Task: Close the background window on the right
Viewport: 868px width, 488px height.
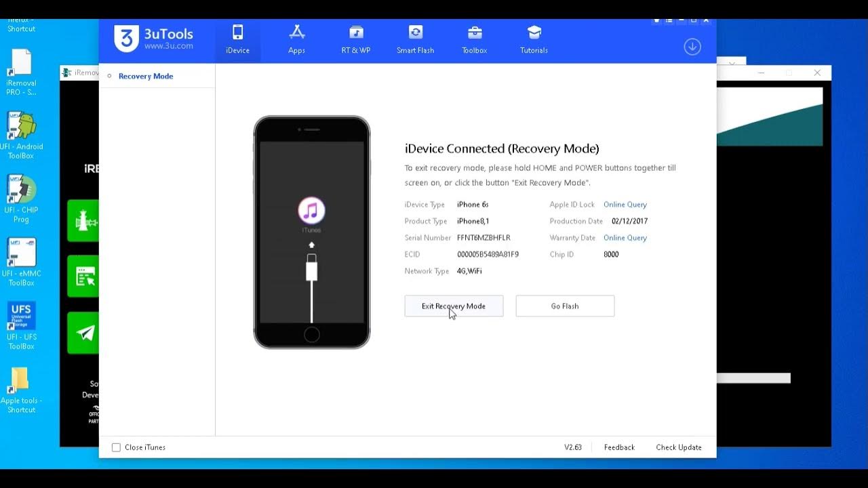Action: tap(817, 73)
